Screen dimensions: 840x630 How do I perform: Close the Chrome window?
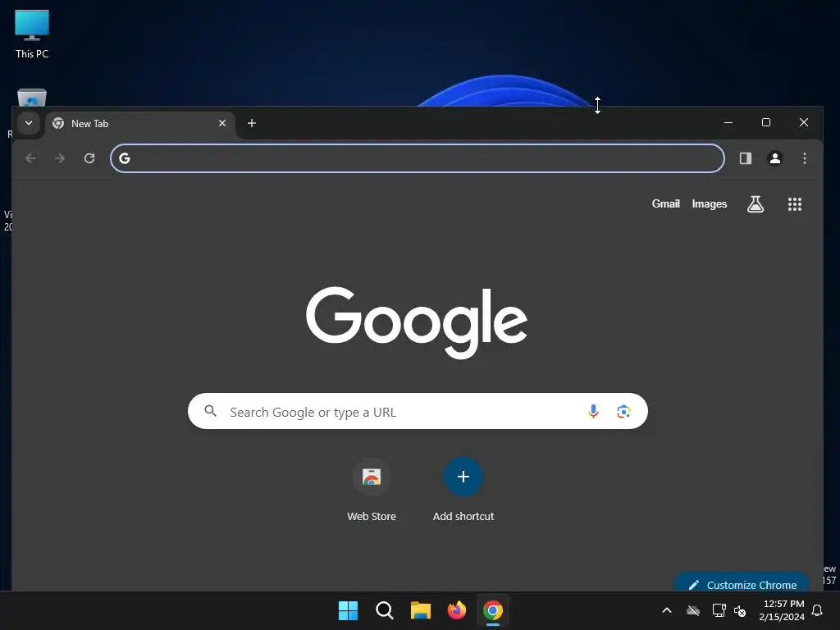coord(804,123)
